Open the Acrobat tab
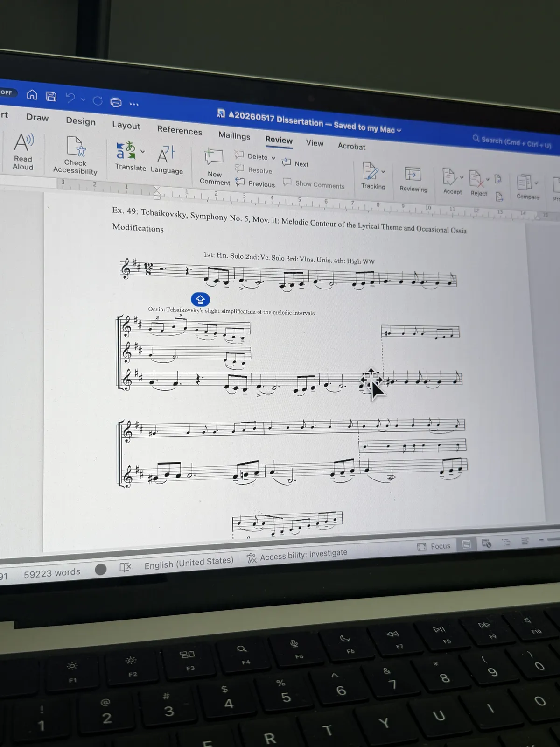Screen dimensions: 560x747 (x=351, y=146)
